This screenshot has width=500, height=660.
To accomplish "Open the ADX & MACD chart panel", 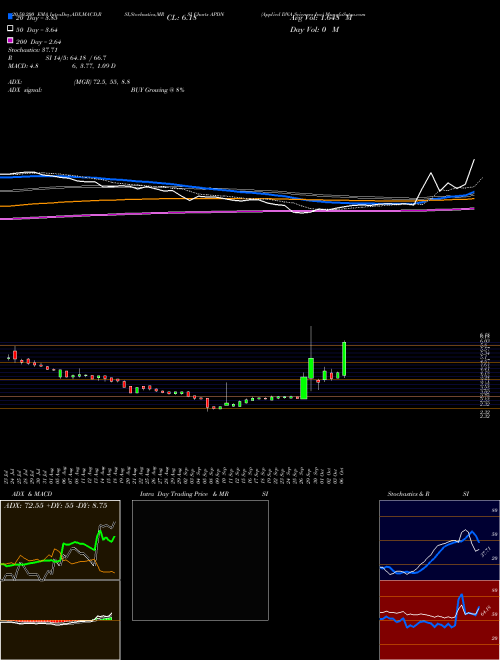I will click(x=60, y=540).
